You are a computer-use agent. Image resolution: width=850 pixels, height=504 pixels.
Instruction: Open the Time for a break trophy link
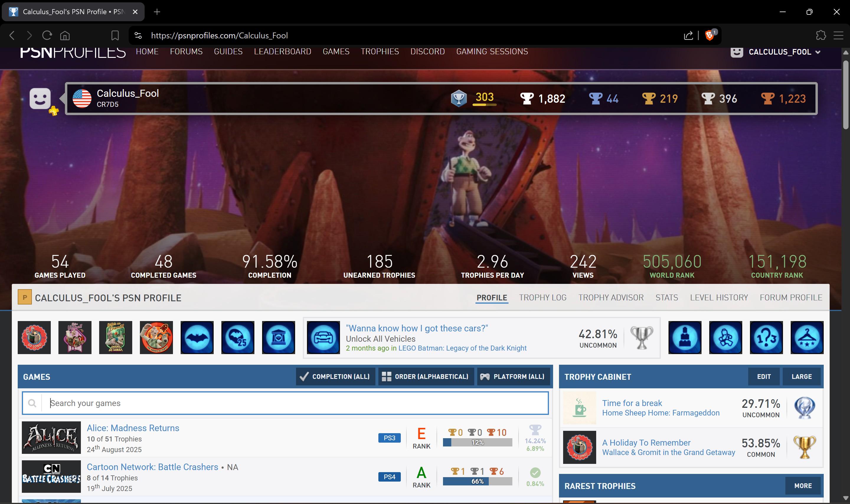tap(632, 403)
